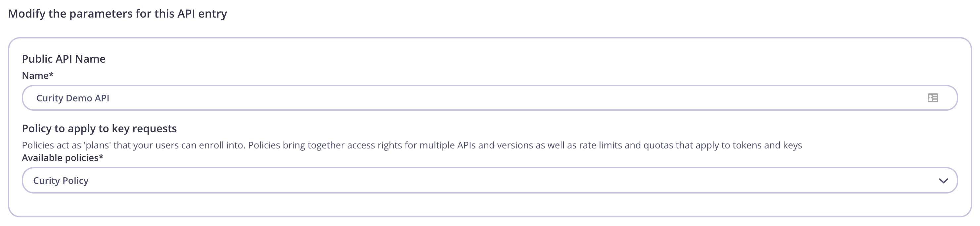Select the down-arrow icon next to 'Curity Policy'
Screen dimensions: 980x226
point(944,181)
